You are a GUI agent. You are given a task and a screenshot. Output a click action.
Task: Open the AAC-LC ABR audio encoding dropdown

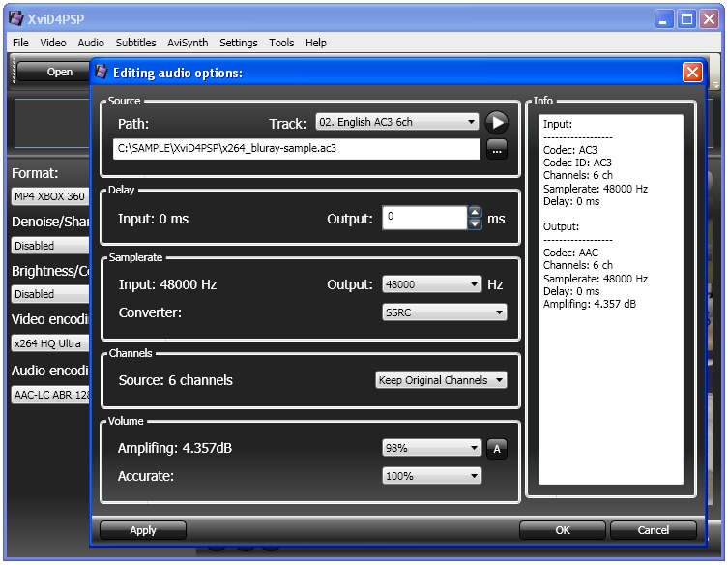50,395
